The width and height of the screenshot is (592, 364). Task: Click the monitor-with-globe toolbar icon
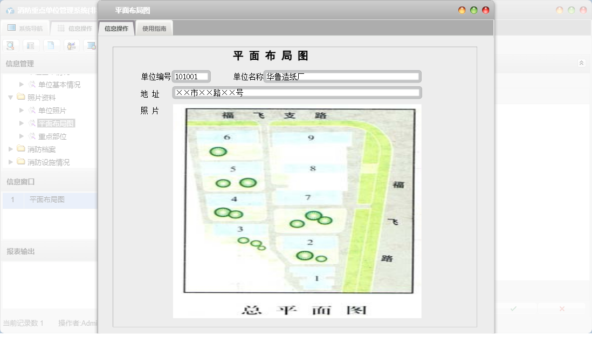click(92, 45)
